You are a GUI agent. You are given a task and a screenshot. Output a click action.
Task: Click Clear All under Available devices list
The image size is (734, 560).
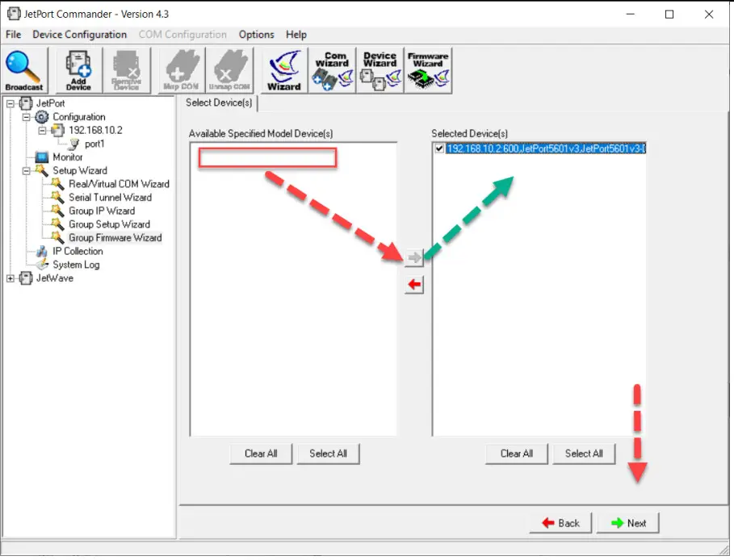[x=261, y=453]
